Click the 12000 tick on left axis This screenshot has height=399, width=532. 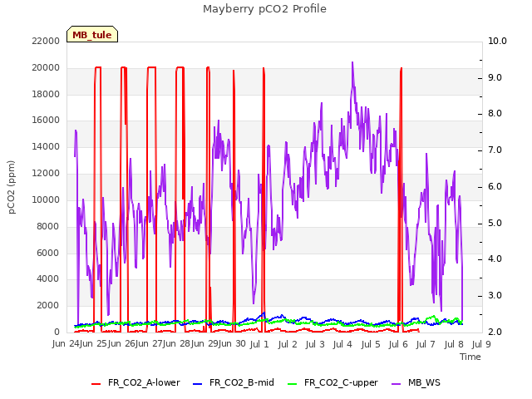click(46, 173)
